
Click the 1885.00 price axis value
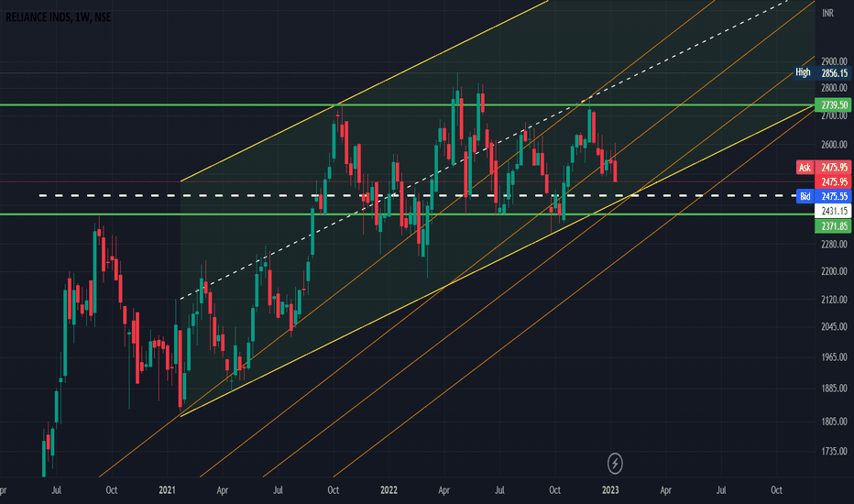pos(834,388)
